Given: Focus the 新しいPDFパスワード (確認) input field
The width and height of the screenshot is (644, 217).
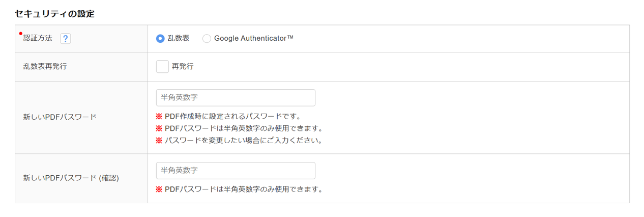Looking at the screenshot, I should tap(236, 171).
